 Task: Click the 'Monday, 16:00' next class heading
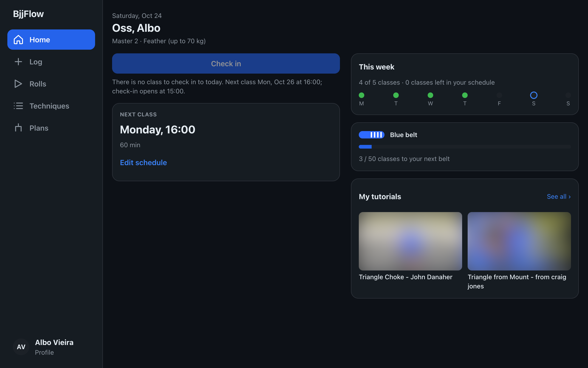157,129
